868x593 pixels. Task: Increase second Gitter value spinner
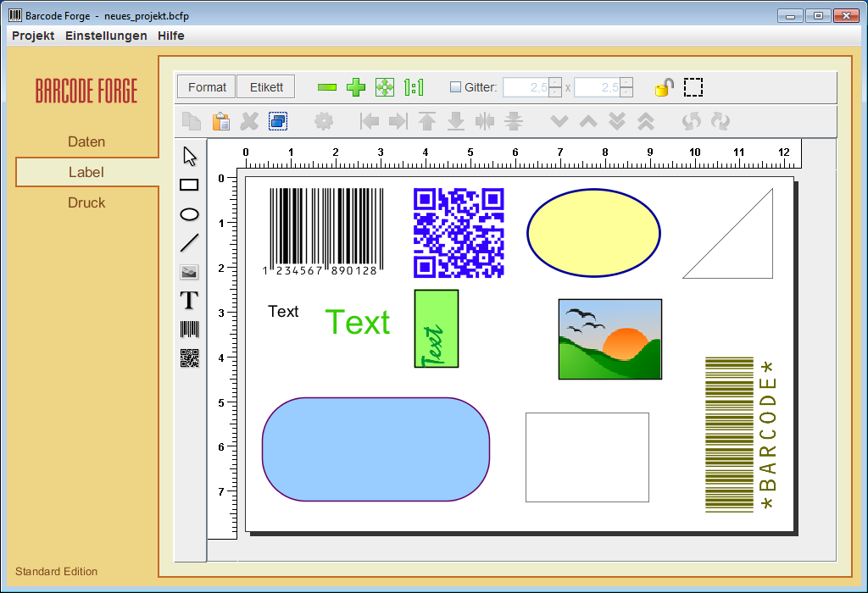[x=626, y=82]
